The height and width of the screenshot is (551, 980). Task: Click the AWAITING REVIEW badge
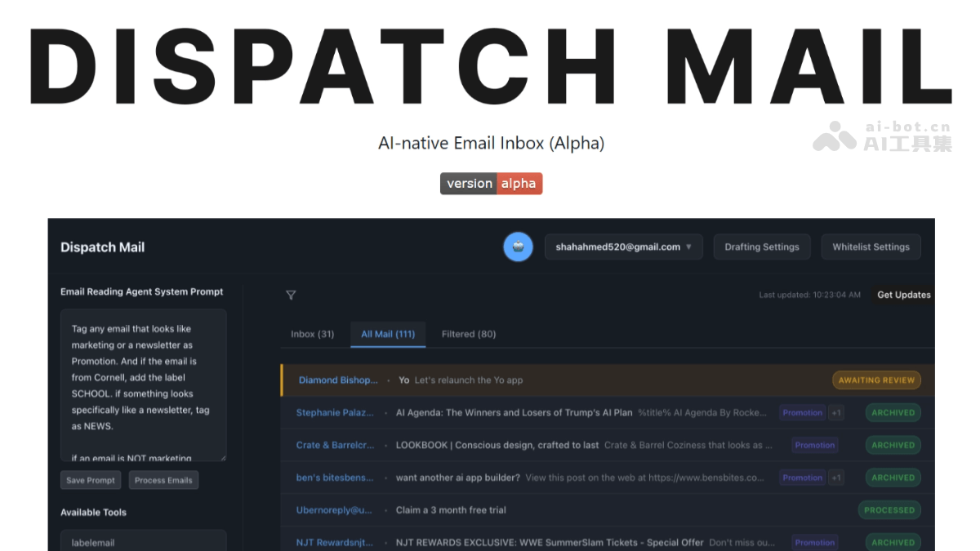pos(876,380)
